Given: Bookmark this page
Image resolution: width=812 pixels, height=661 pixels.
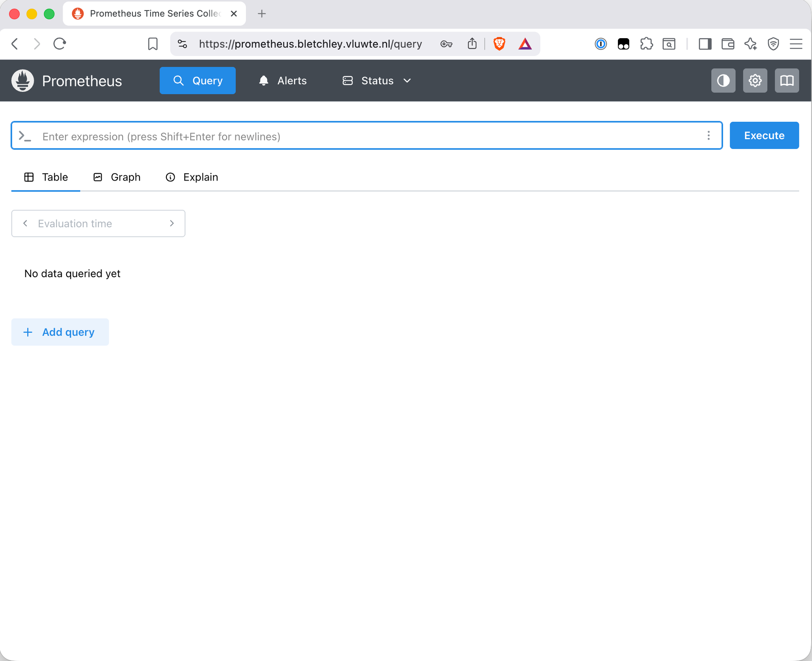Looking at the screenshot, I should coord(153,43).
